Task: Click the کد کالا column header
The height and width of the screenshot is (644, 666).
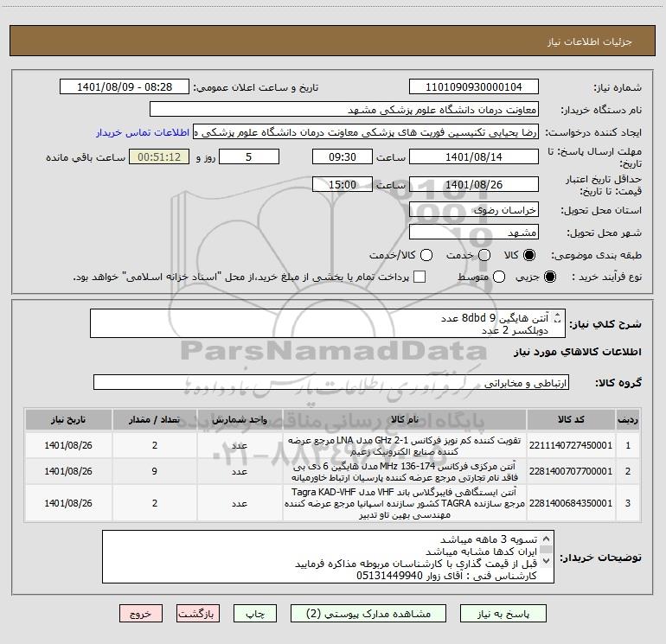Action: click(571, 420)
